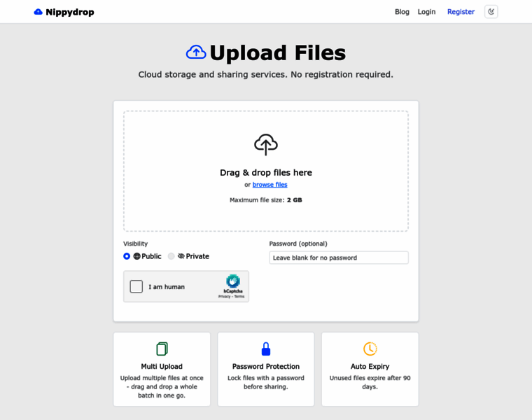Click the Auto Expiry card heading

370,366
